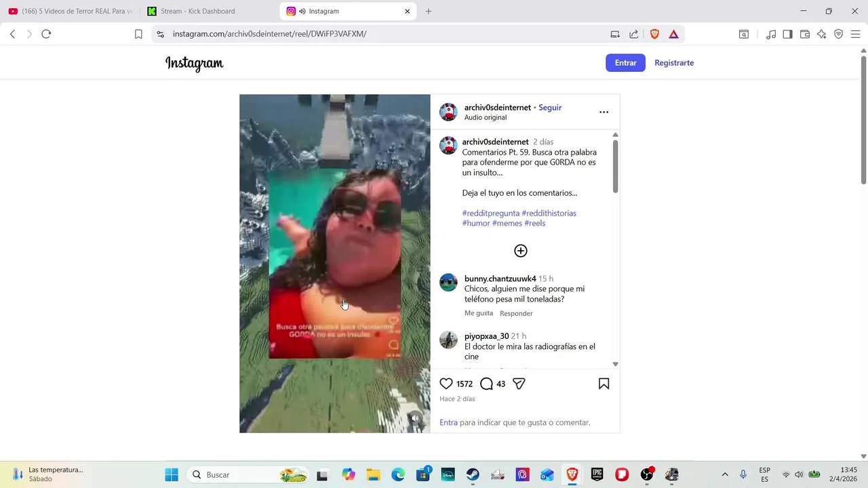
Task: Open Brave Wallet icon
Action: pos(805,34)
